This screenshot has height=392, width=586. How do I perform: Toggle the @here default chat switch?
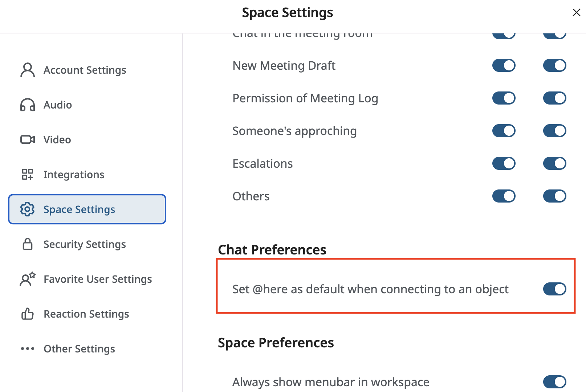(x=554, y=289)
